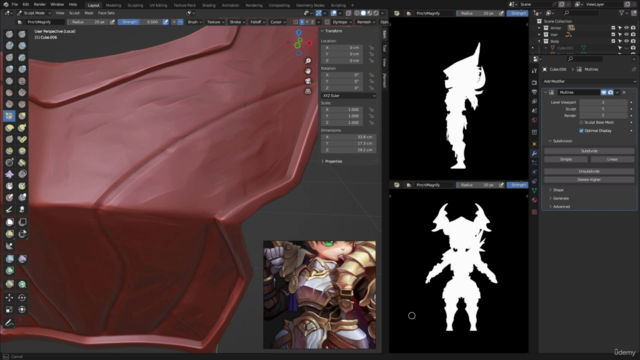Toggle X axis symmetry button
Viewport: 640px width, 360px height.
(x=302, y=22)
